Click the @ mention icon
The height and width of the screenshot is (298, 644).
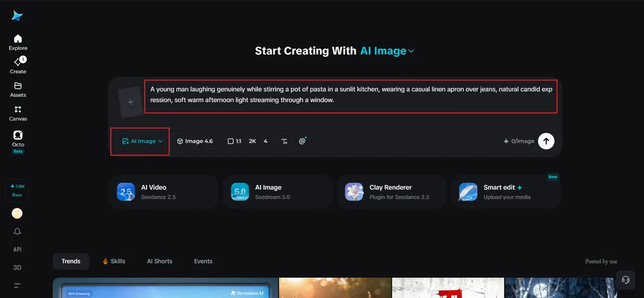click(303, 141)
